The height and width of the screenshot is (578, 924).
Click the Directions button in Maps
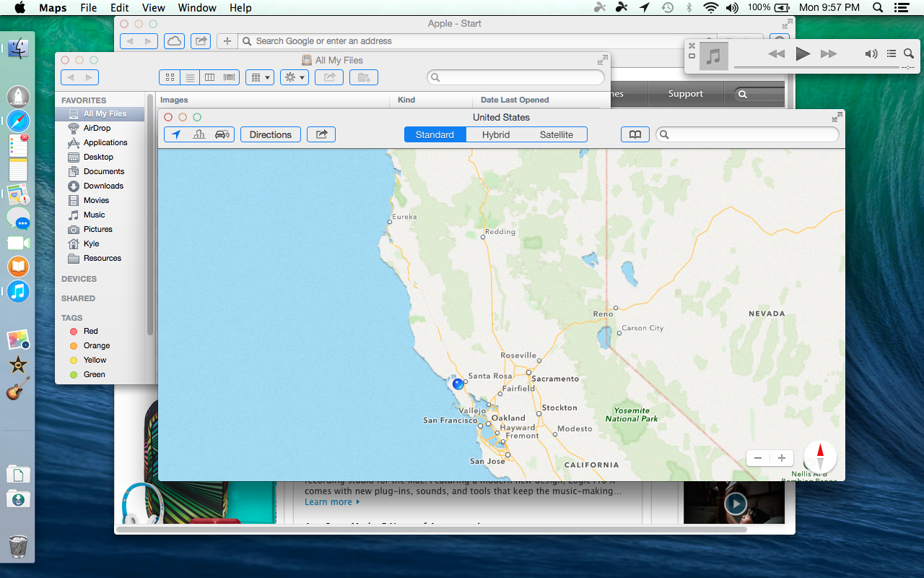[271, 134]
